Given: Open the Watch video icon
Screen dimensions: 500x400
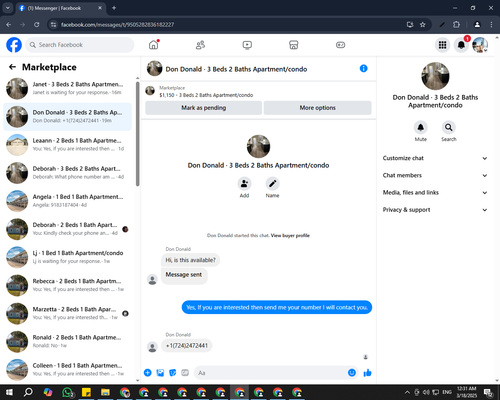Looking at the screenshot, I should pyautogui.click(x=247, y=45).
